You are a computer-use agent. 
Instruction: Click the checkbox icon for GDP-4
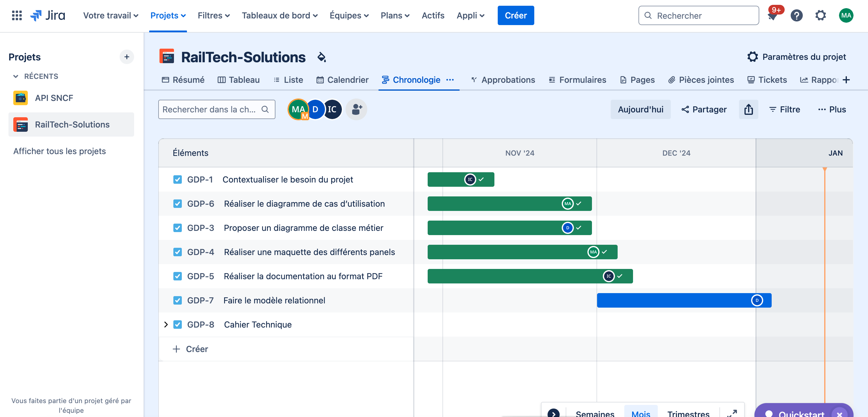[x=178, y=252]
